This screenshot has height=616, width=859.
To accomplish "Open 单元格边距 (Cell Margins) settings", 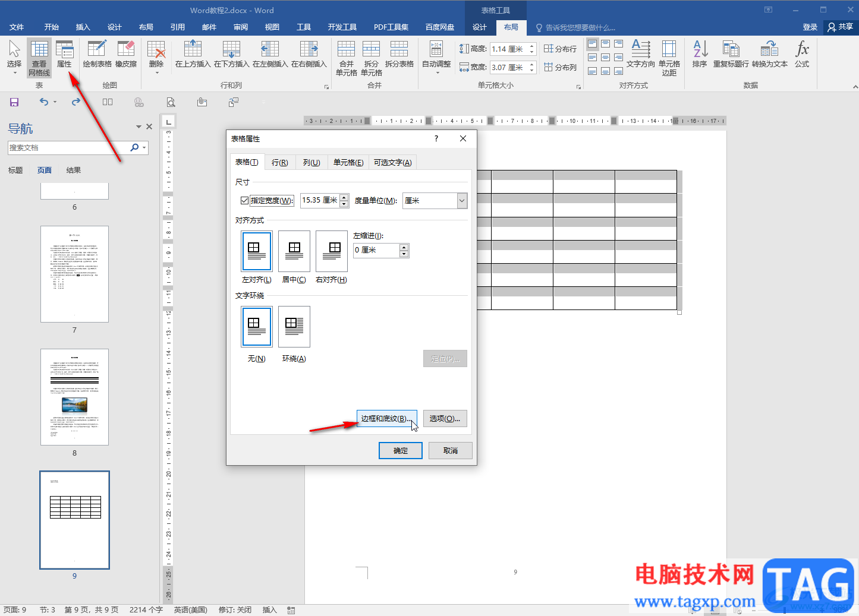I will [669, 58].
